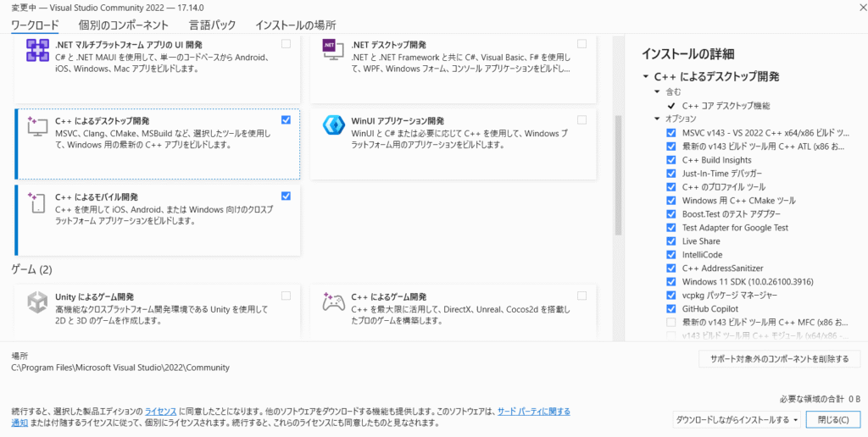Viewport: 868px width, 437px height.
Task: Uncheck Test Adapter for Google Test
Action: pyautogui.click(x=671, y=228)
